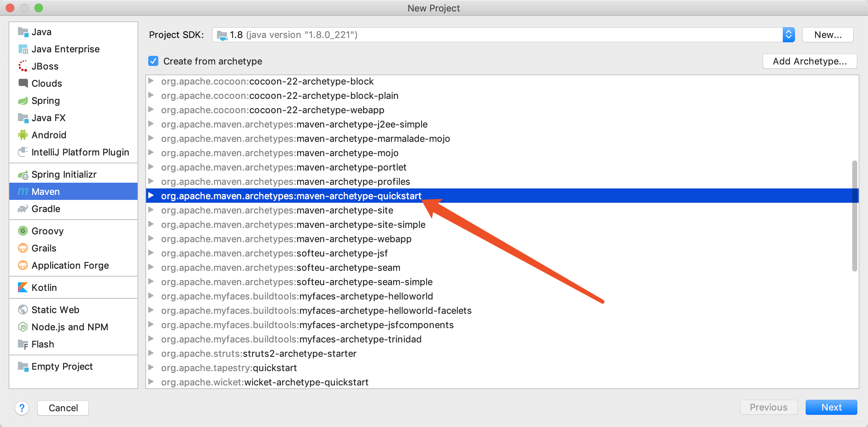Image resolution: width=868 pixels, height=427 pixels.
Task: Click the Spring Initializr icon
Action: 23,174
